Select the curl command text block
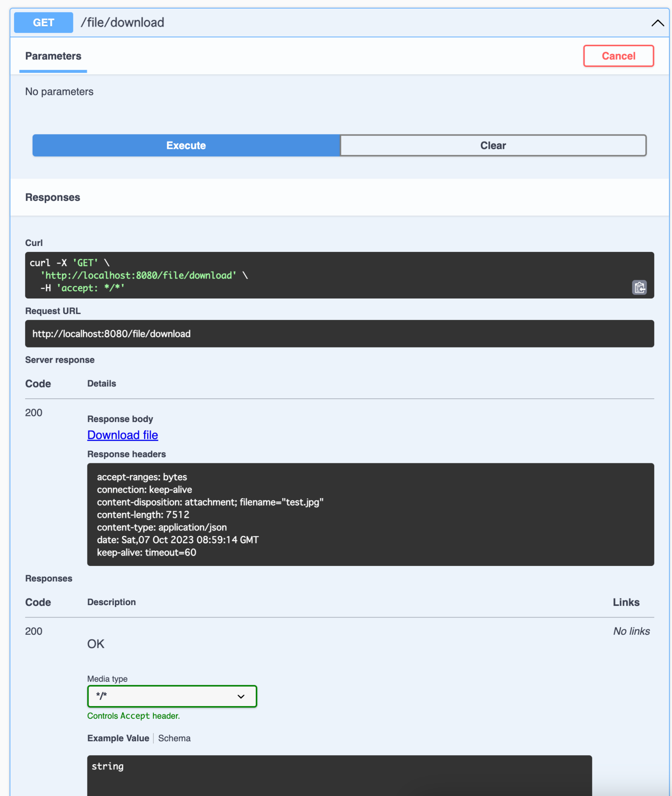The image size is (672, 796). click(272, 275)
